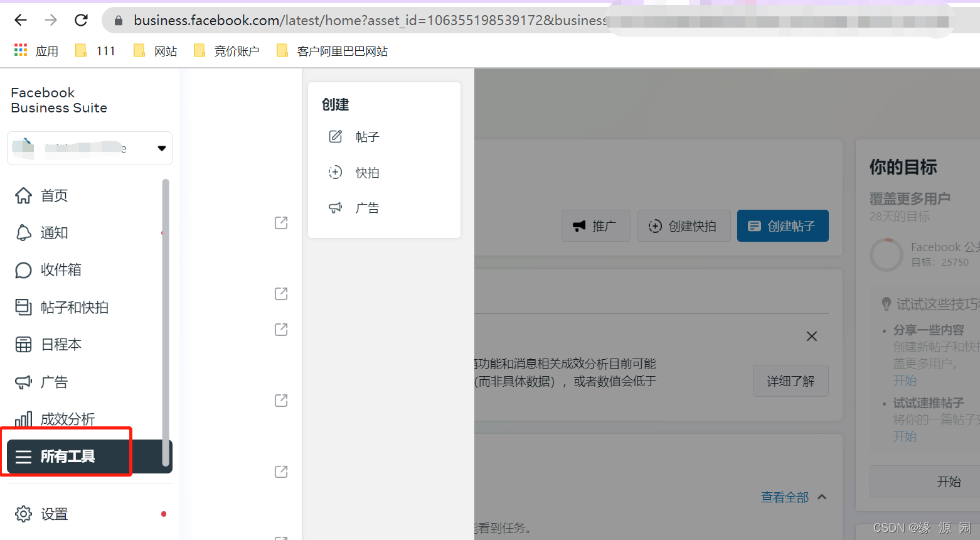The height and width of the screenshot is (540, 980).
Task: Open the 收件箱 inbox icon
Action: (x=23, y=270)
